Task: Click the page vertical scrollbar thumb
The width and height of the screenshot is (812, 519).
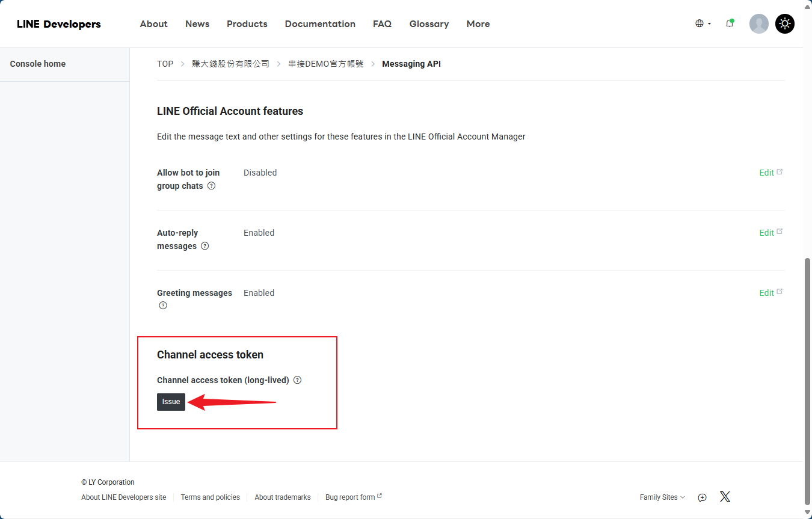Action: pyautogui.click(x=807, y=381)
